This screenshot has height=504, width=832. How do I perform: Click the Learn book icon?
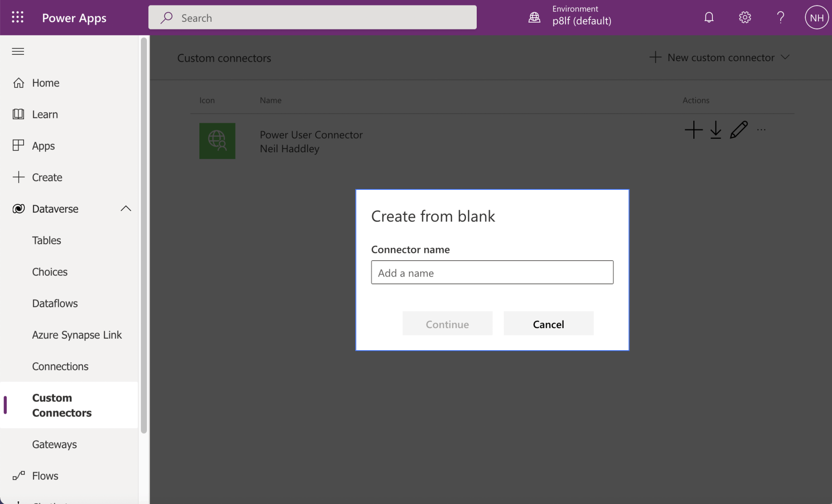(x=19, y=114)
